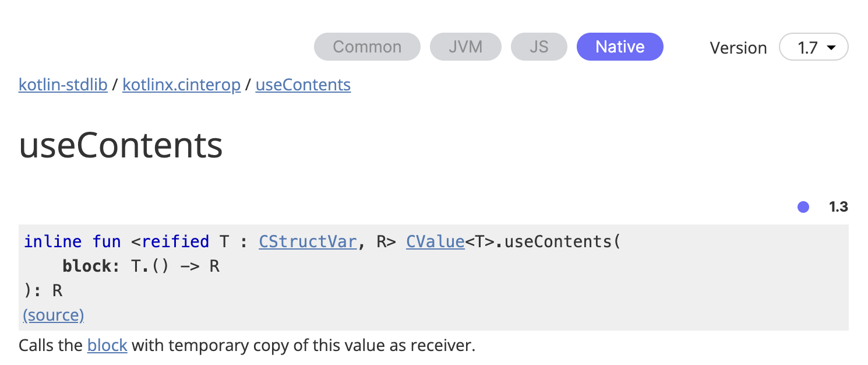Screen dimensions: 868x365
Task: Click the useContents breadcrumb link
Action: click(x=303, y=85)
